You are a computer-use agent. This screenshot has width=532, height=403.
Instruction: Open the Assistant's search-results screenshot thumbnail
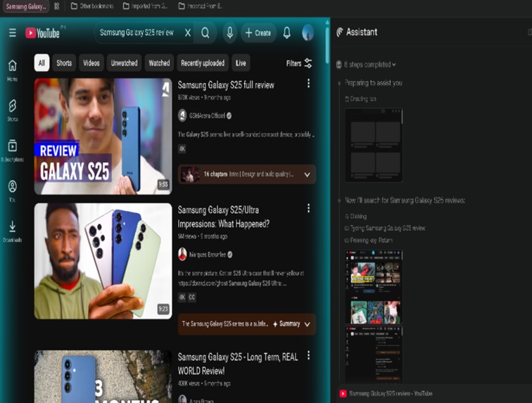[x=374, y=354]
